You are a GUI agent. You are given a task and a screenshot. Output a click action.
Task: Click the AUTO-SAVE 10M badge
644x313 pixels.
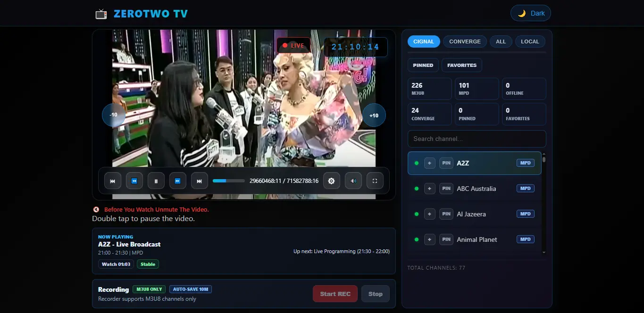click(191, 289)
